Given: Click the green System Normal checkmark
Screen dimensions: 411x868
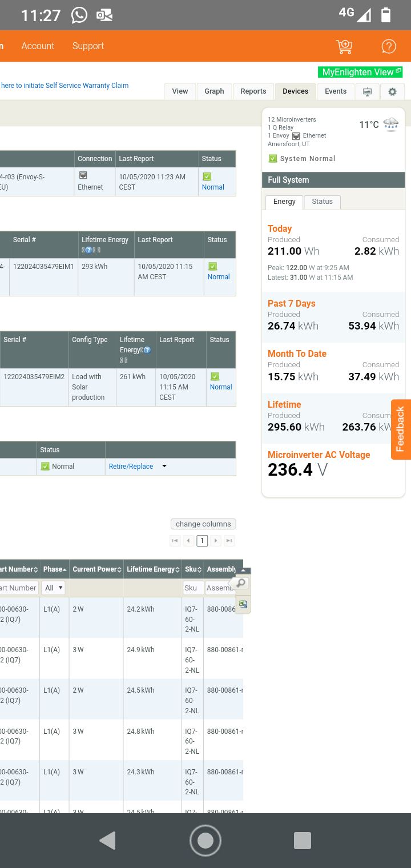Looking at the screenshot, I should (272, 159).
